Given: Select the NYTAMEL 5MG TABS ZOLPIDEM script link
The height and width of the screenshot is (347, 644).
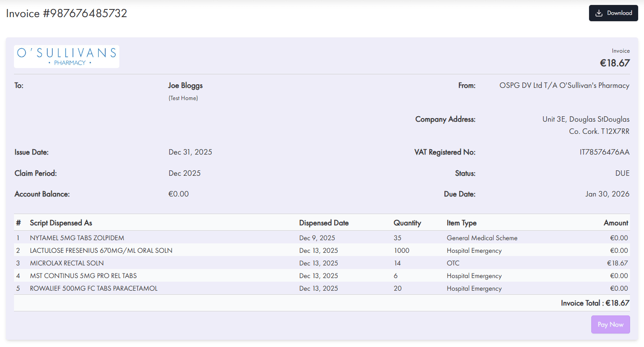Looking at the screenshot, I should point(77,237).
